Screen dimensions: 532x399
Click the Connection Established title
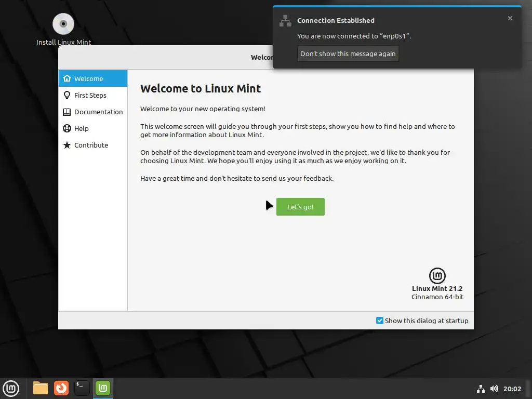click(336, 20)
